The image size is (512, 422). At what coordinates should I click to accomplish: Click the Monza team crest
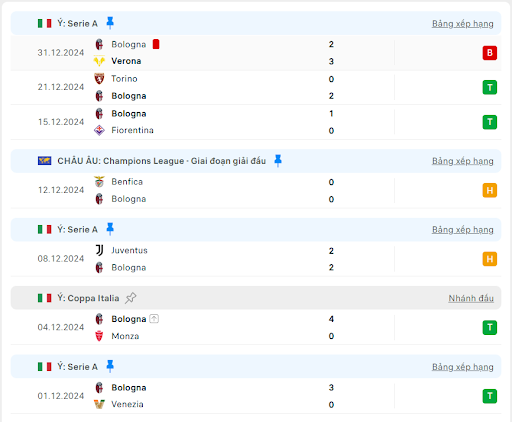[99, 336]
